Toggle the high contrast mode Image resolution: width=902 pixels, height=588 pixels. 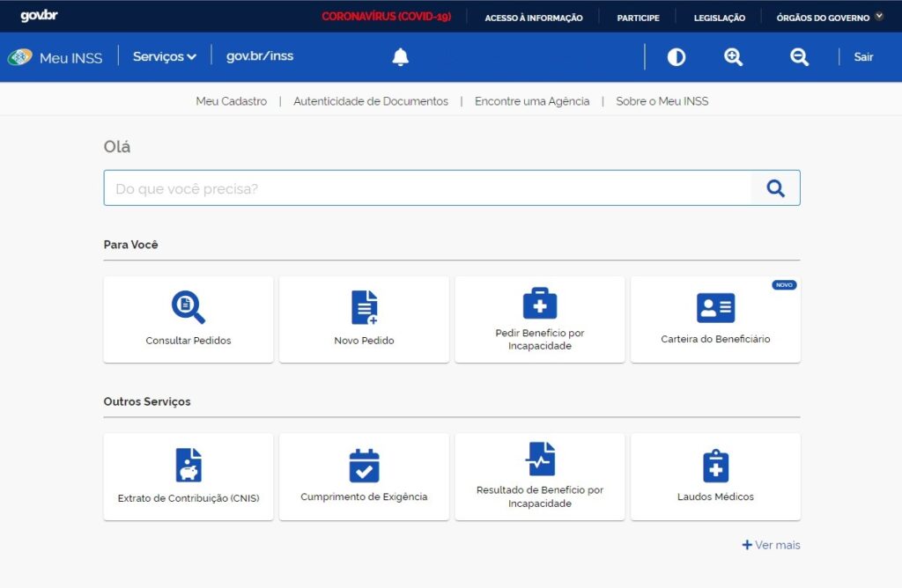click(x=676, y=56)
